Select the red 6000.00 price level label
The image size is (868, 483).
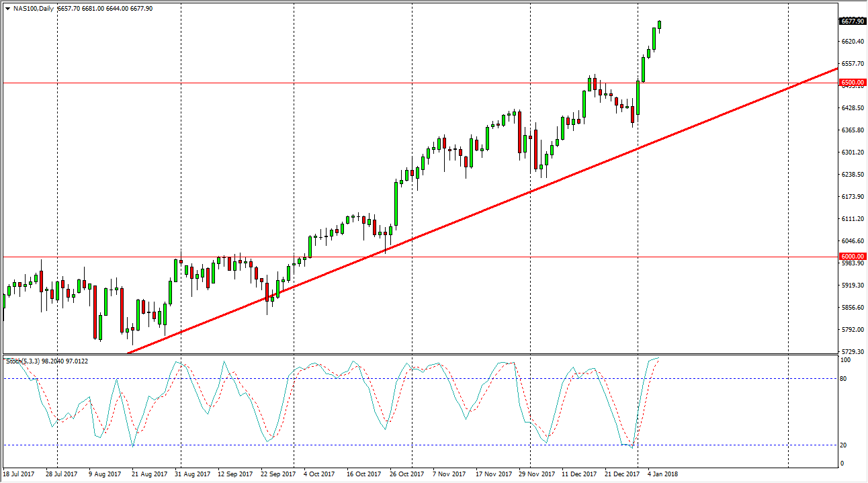[x=852, y=257]
